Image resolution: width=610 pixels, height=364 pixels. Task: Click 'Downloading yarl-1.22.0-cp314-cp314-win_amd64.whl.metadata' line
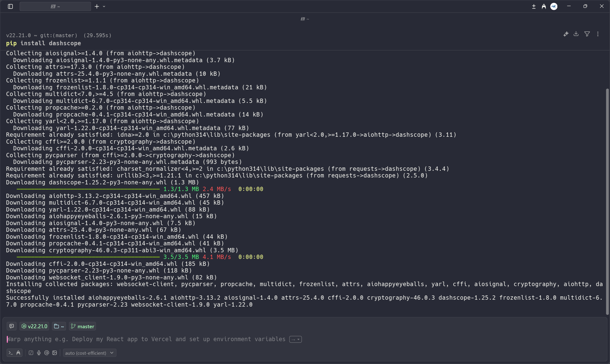[x=131, y=128]
